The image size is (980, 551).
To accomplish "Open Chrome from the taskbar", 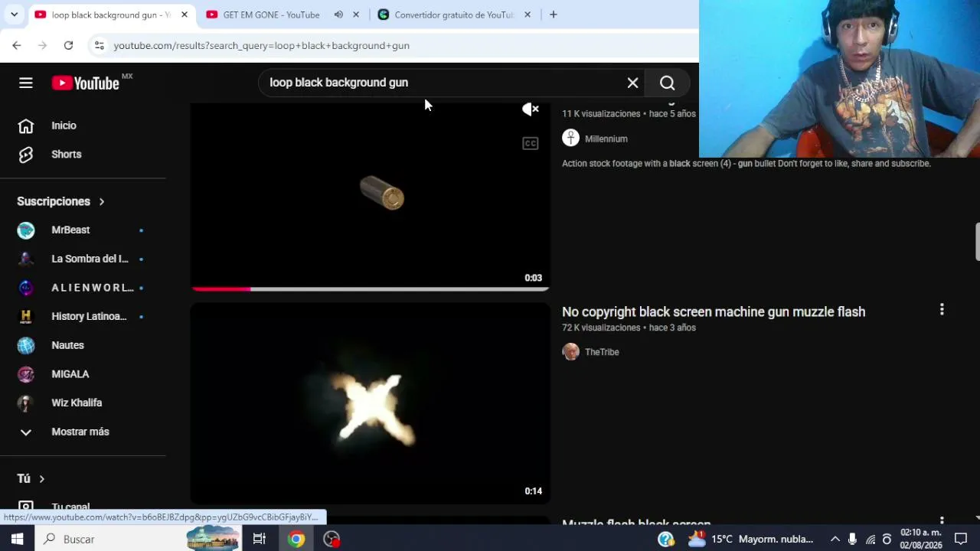I will pos(296,539).
